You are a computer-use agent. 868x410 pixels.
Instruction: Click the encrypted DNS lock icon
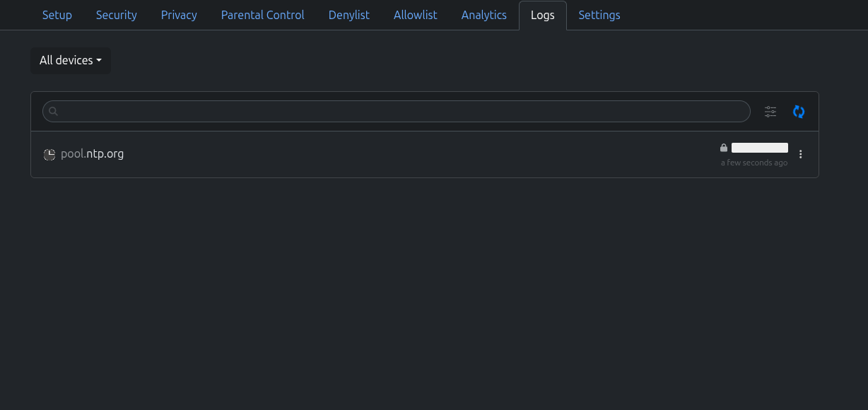tap(723, 148)
